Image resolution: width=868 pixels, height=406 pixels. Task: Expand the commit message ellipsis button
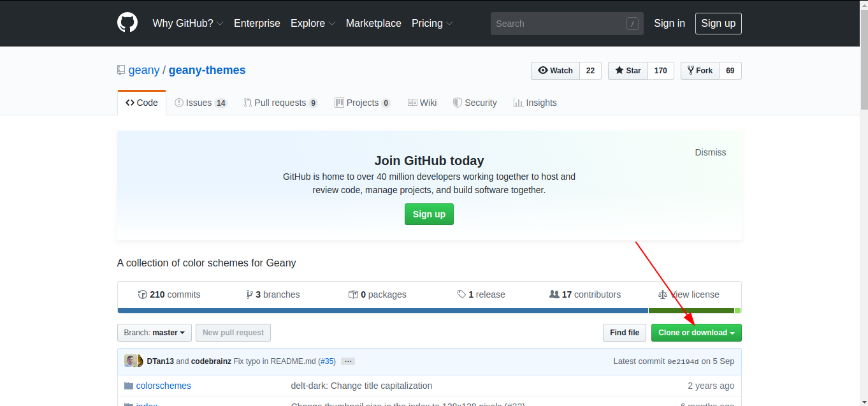(x=347, y=361)
